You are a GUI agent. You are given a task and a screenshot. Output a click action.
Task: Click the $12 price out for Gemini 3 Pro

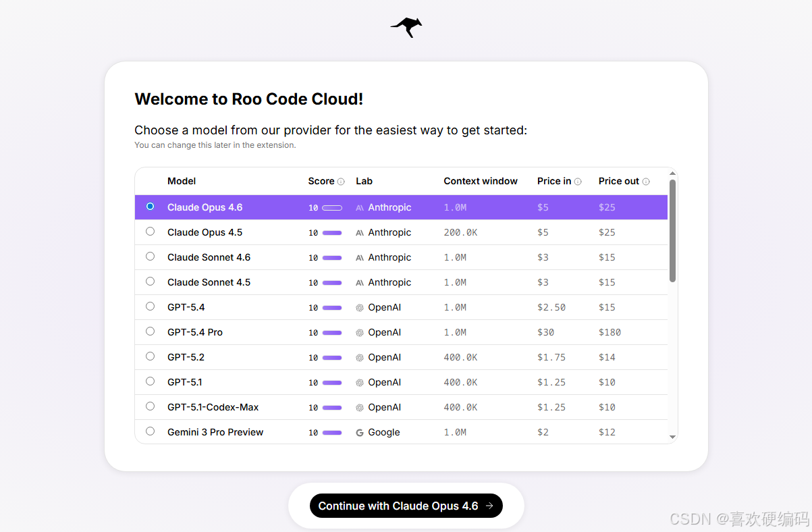pos(607,433)
